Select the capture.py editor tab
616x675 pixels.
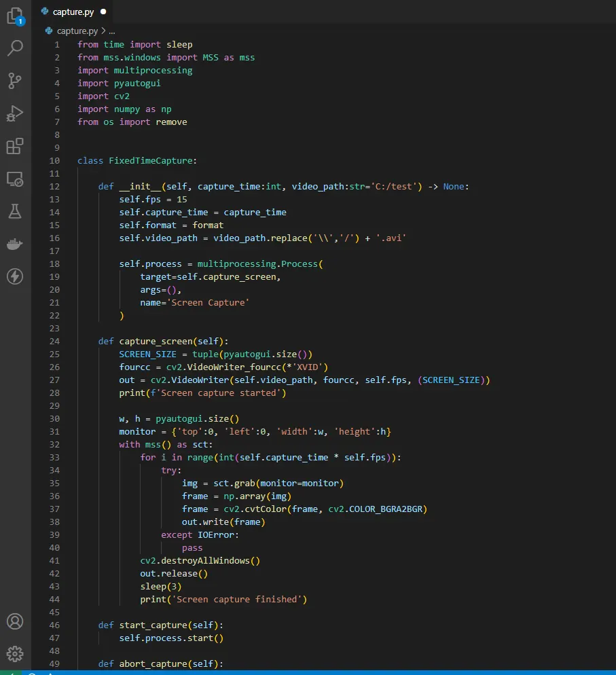73,11
